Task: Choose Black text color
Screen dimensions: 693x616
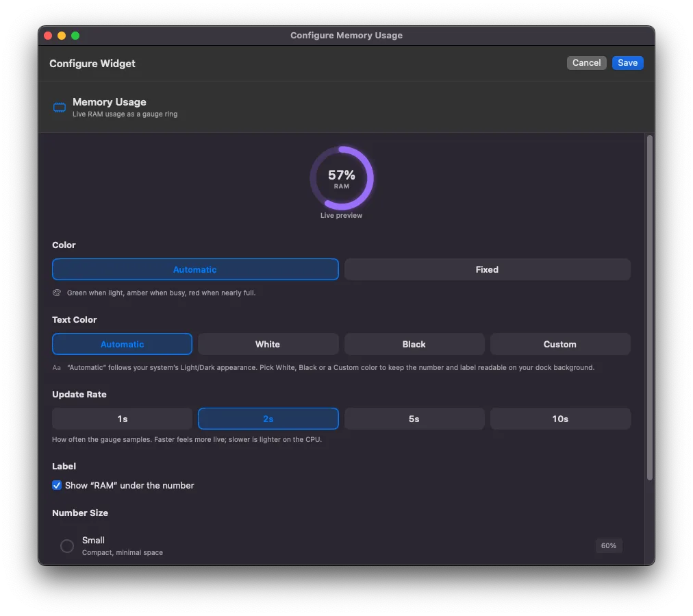Action: [414, 344]
